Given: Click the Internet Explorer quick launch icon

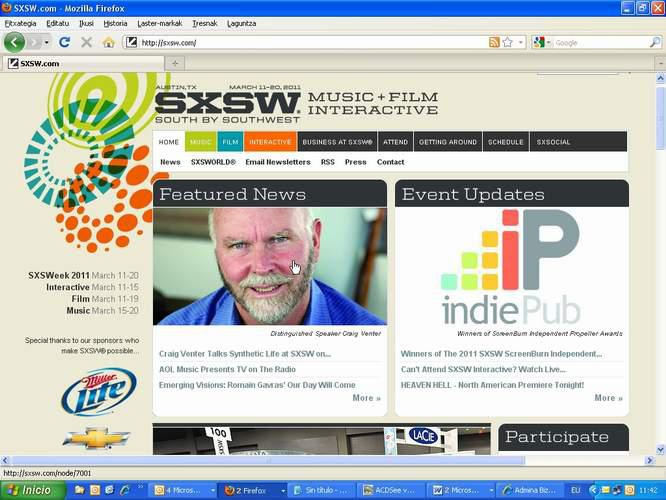Looking at the screenshot, I should point(125,490).
